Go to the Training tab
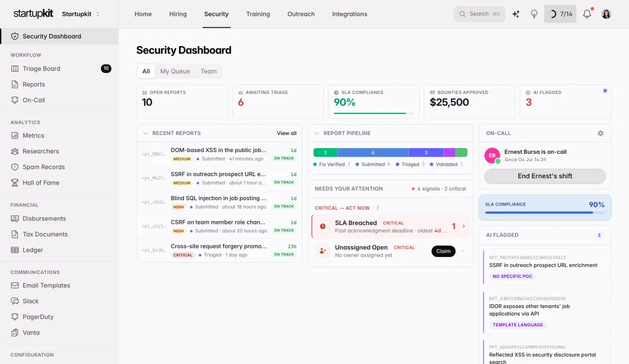This screenshot has height=364, width=629. 258,14
